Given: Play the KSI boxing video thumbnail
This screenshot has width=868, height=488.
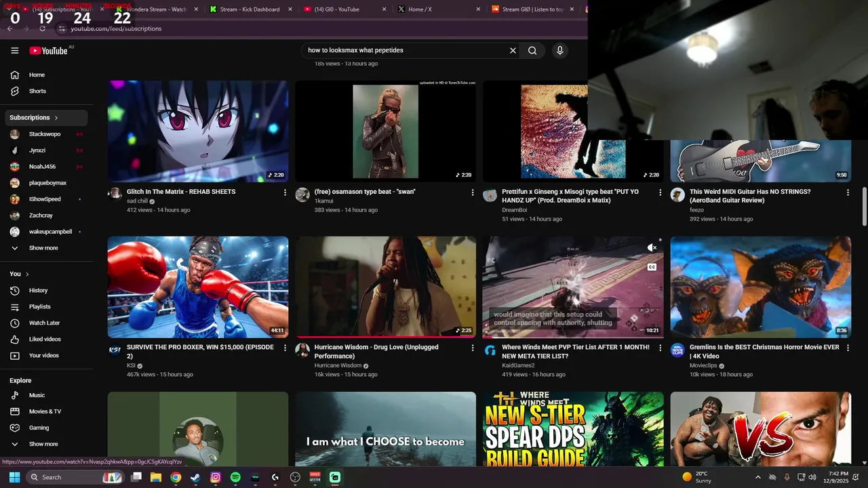Looking at the screenshot, I should pyautogui.click(x=198, y=287).
